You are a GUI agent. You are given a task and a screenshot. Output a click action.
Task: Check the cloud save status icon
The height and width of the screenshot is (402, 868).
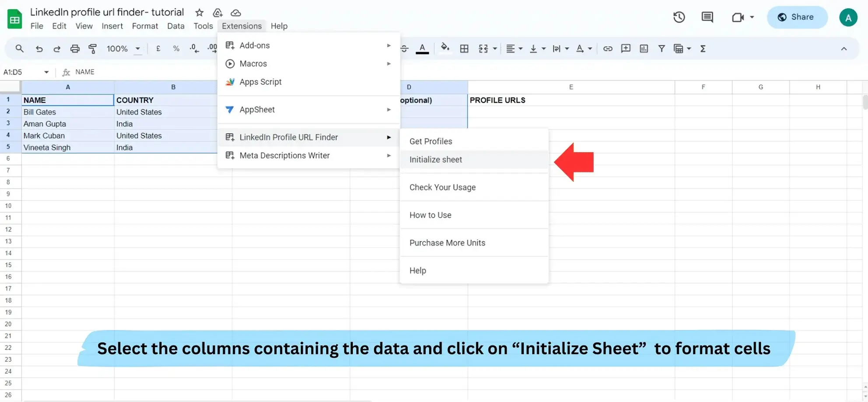[x=235, y=13]
